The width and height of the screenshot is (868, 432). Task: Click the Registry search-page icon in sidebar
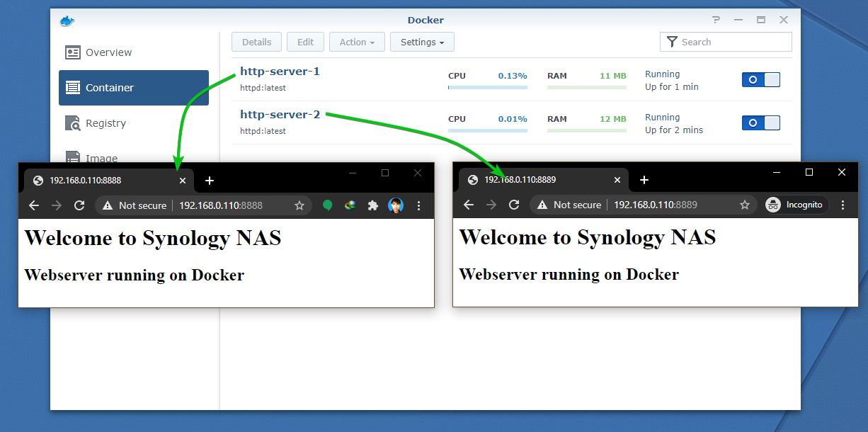tap(73, 123)
